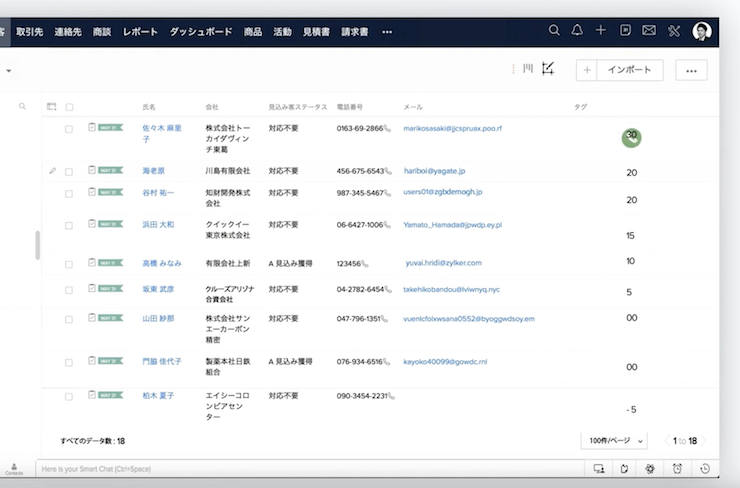Check the 海老原 row checkbox
This screenshot has height=488, width=740.
(69, 172)
